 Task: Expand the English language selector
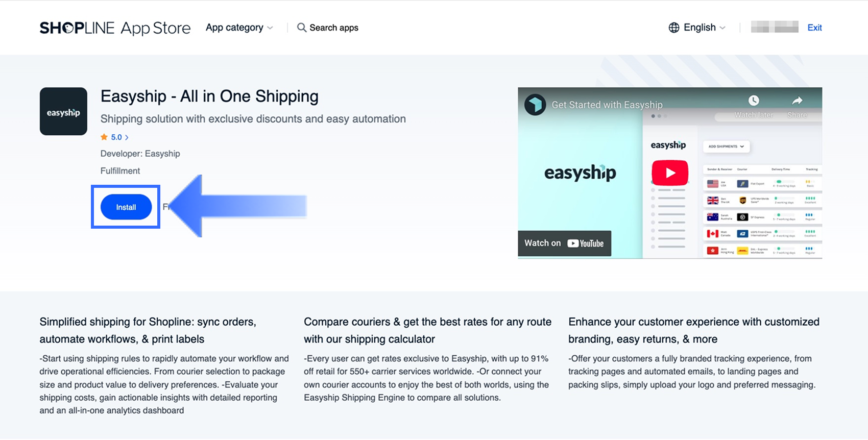(x=705, y=28)
